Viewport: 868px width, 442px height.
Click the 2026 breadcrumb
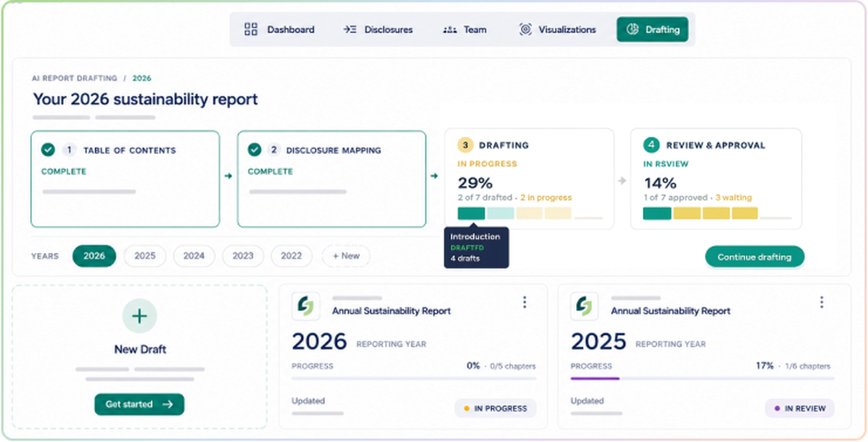click(x=142, y=78)
